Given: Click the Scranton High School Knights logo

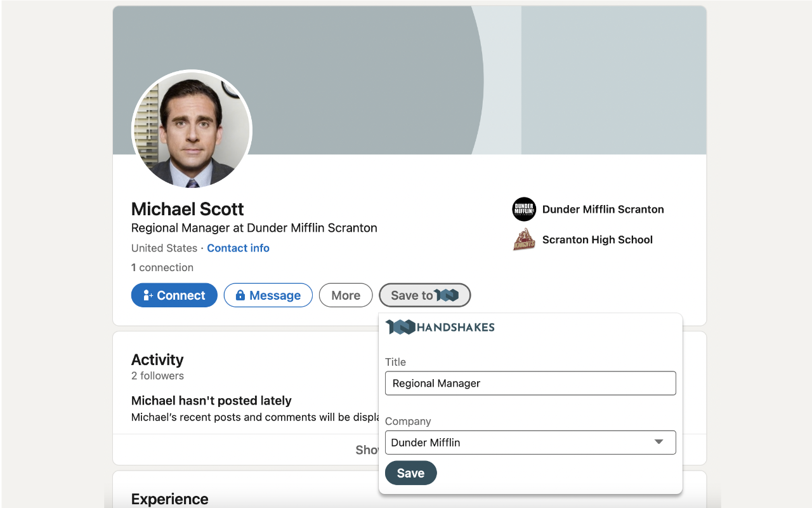Looking at the screenshot, I should (x=524, y=240).
